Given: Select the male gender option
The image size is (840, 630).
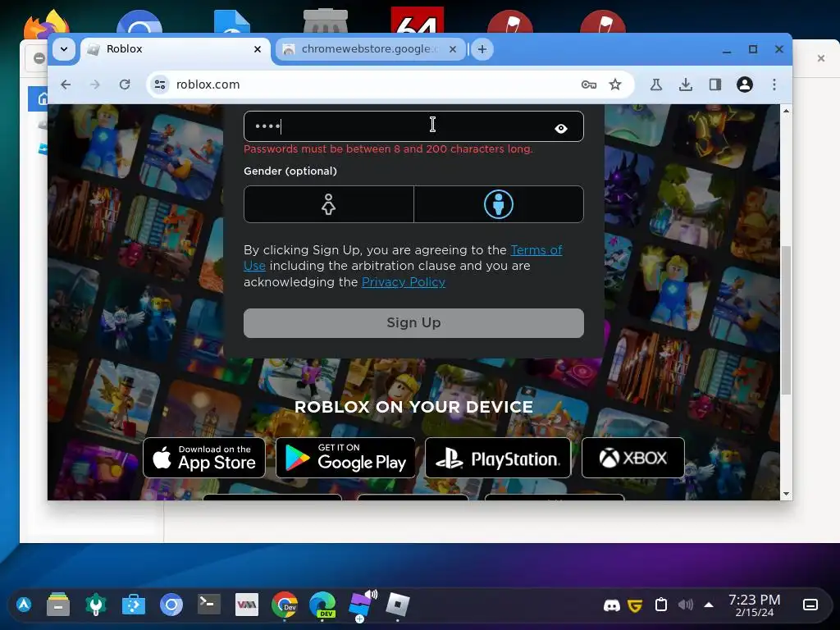Looking at the screenshot, I should pyautogui.click(x=499, y=204).
